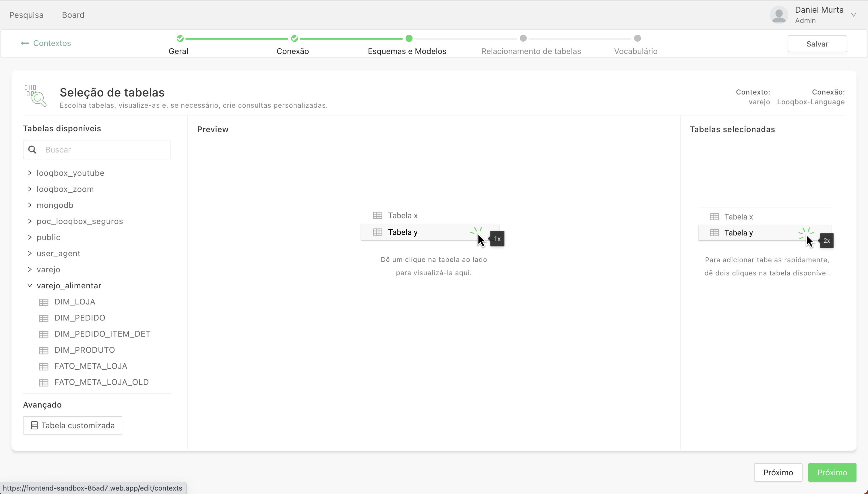Collapse the varejo_alimentar schema
Image resolution: width=868 pixels, height=494 pixels.
point(30,286)
